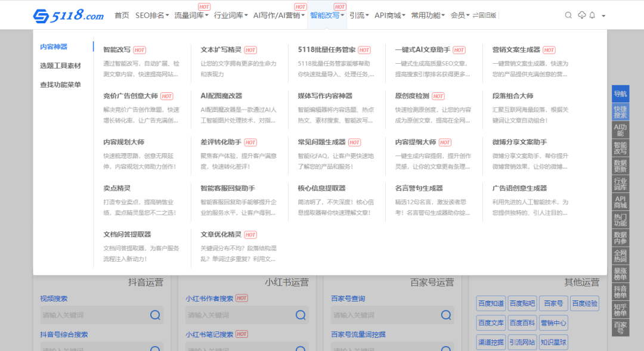Click the 5118.com logo
644x351 pixels.
(68, 15)
